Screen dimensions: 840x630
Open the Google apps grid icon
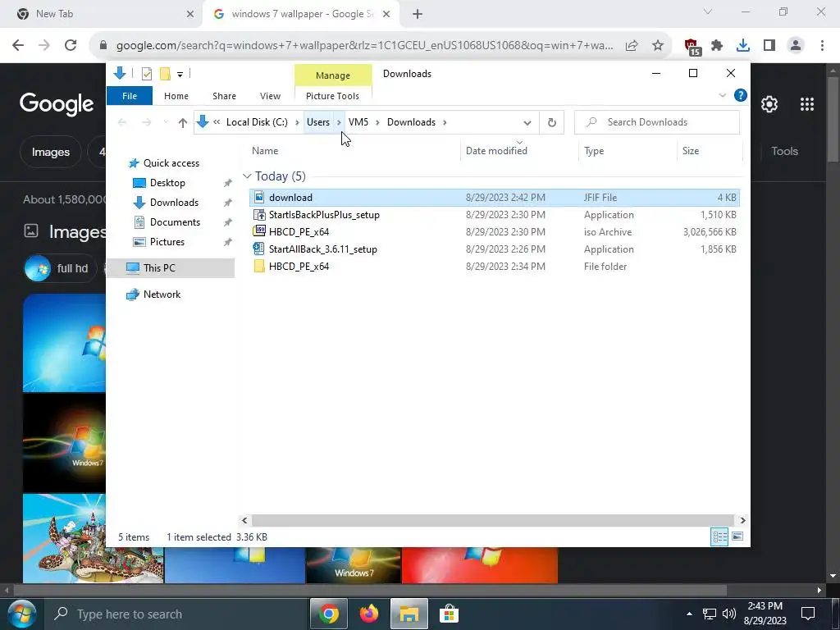click(807, 104)
